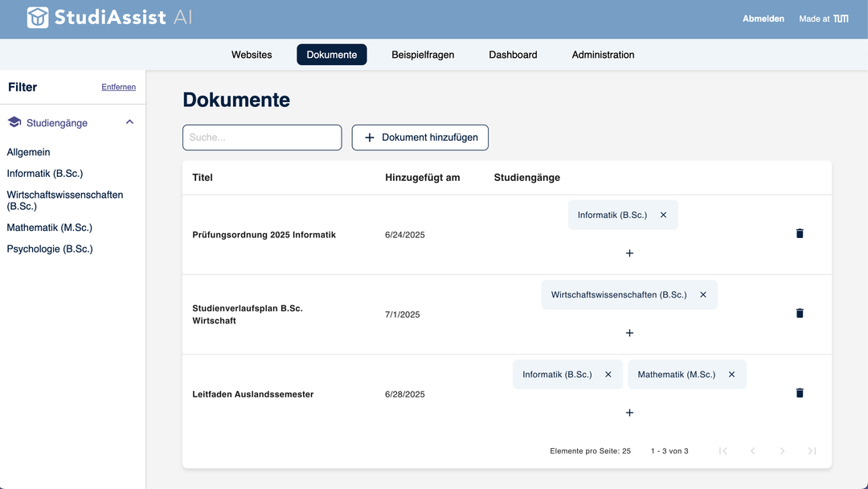
Task: Remove the Wirtschaftswissenschaften (B.Sc.) tag from Studienverlaufsplan
Action: (703, 294)
